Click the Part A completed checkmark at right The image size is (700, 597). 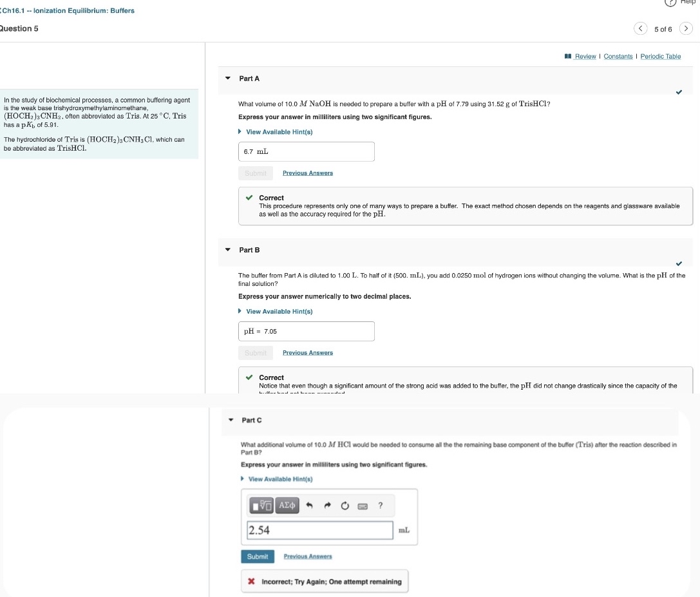pos(679,92)
